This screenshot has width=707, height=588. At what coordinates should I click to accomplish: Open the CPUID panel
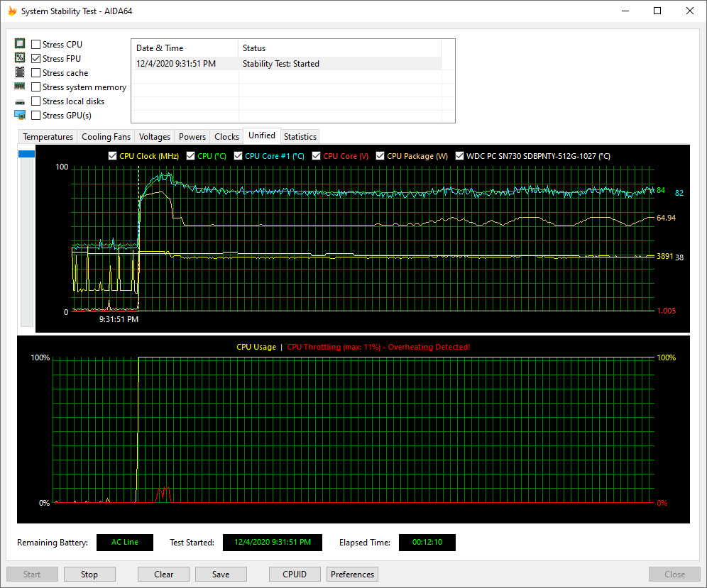[295, 574]
